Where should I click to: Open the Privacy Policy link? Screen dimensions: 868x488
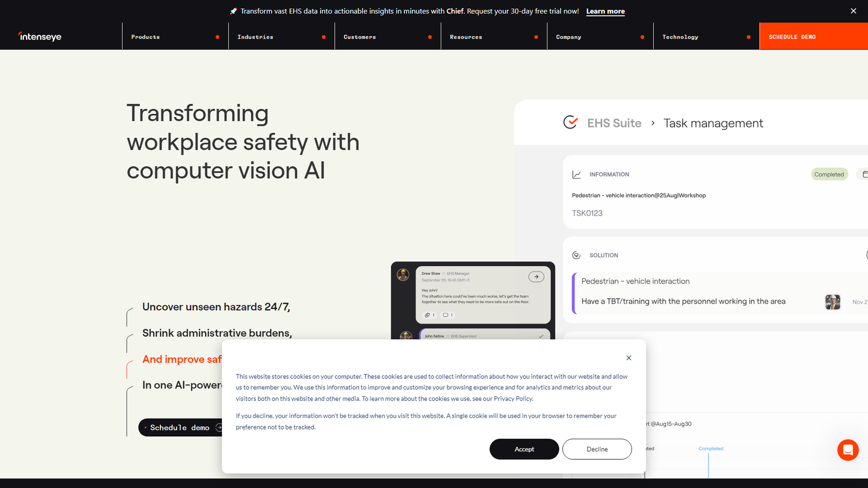tap(513, 399)
